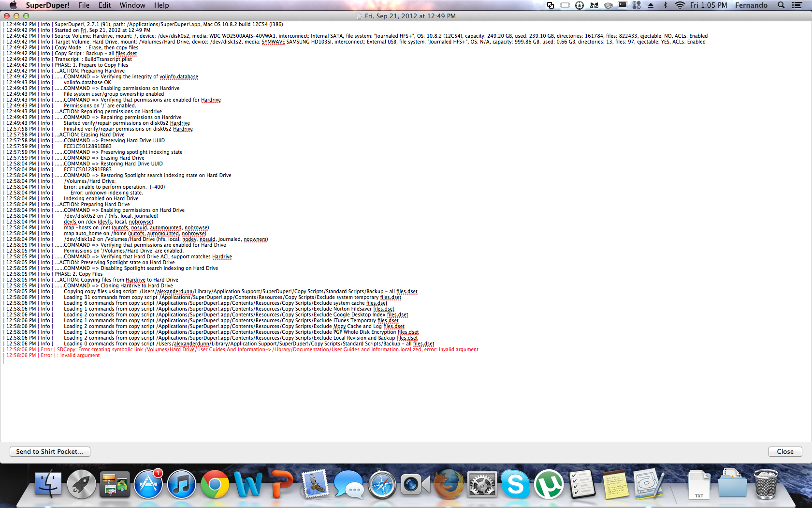Open the TXT document in the Dock

coord(699,484)
